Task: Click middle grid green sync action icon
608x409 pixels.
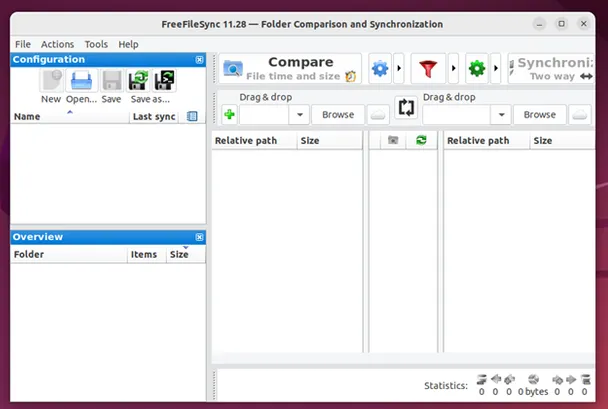Action: pyautogui.click(x=421, y=140)
